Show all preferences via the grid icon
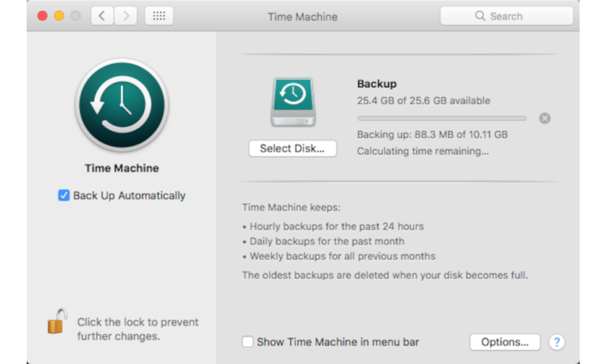Image resolution: width=607 pixels, height=364 pixels. (159, 16)
